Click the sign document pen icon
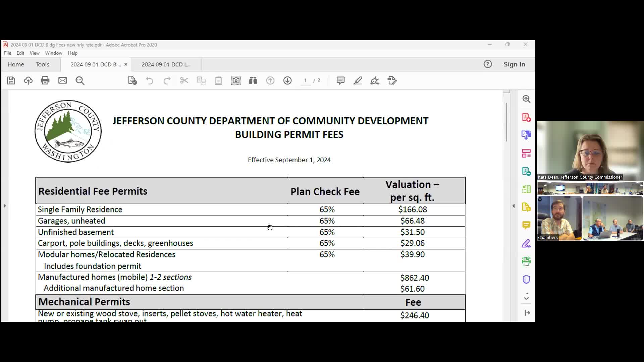 [375, 80]
